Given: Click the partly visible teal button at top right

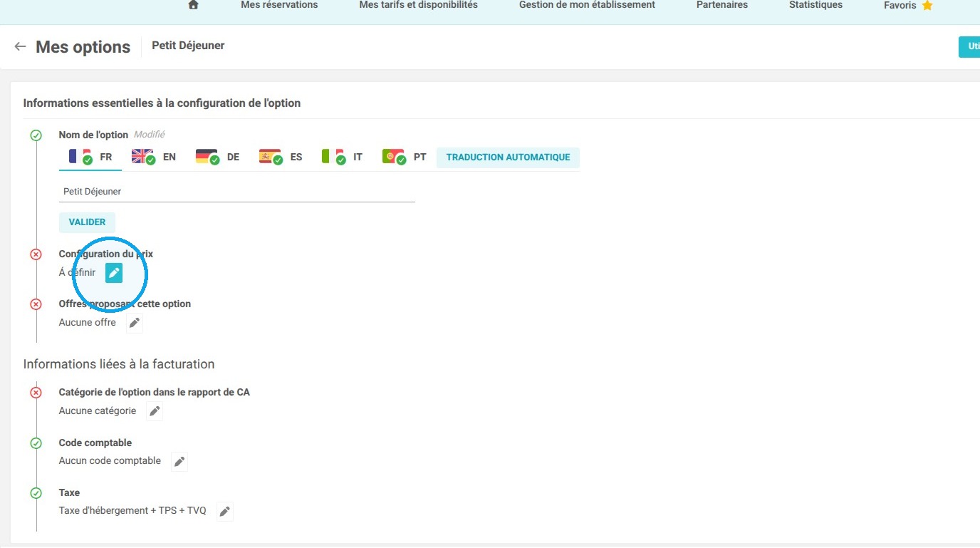Looking at the screenshot, I should 969,47.
